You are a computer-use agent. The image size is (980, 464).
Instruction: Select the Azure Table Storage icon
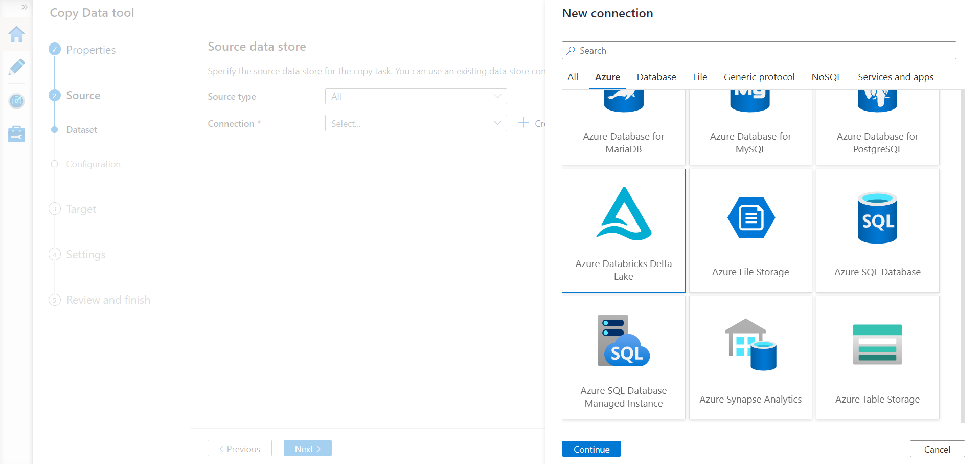(877, 344)
